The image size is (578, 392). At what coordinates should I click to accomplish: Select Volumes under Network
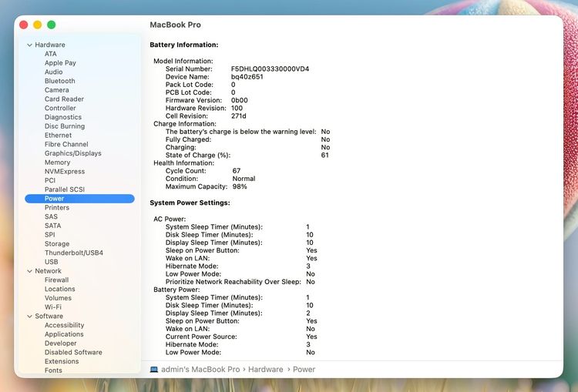point(58,298)
